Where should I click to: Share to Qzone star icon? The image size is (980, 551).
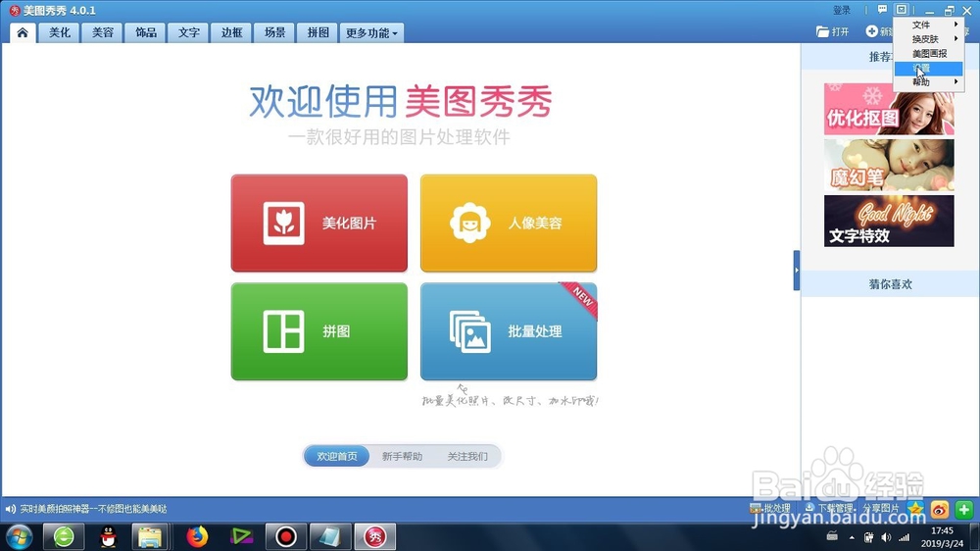915,509
